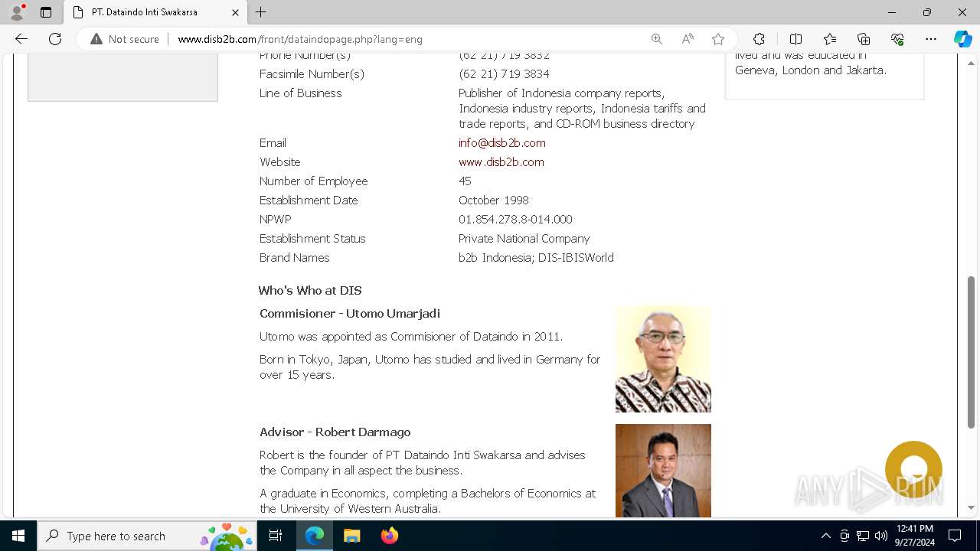Toggle split screen view
The image size is (980, 551).
(x=795, y=39)
